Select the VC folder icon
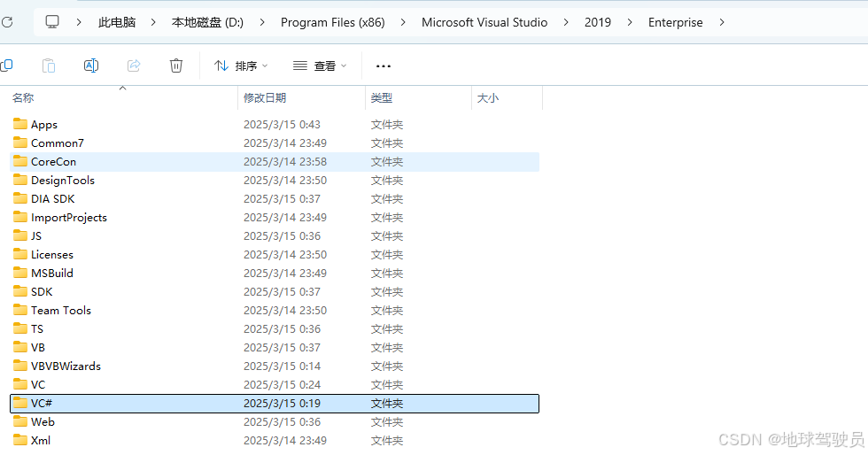Screen dimensions: 868x455 (x=20, y=383)
